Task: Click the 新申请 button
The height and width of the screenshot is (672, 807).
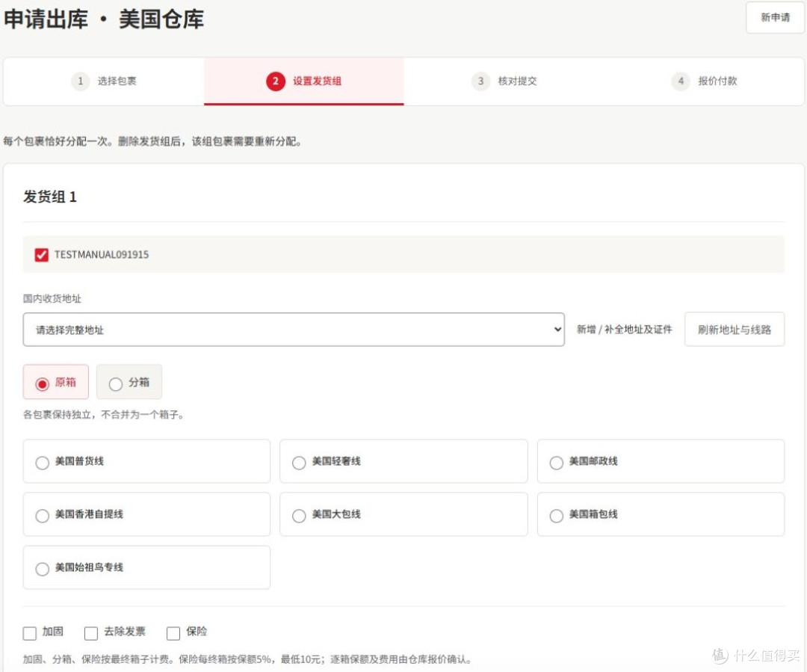Action: coord(775,17)
